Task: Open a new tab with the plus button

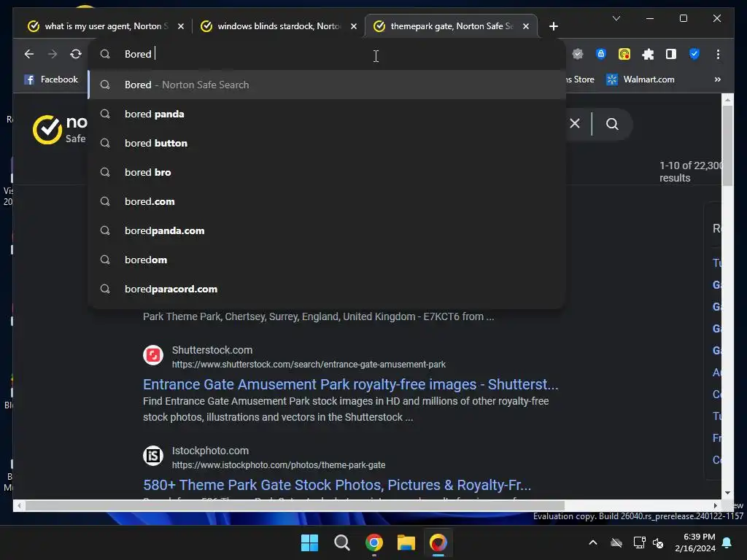Action: click(554, 26)
